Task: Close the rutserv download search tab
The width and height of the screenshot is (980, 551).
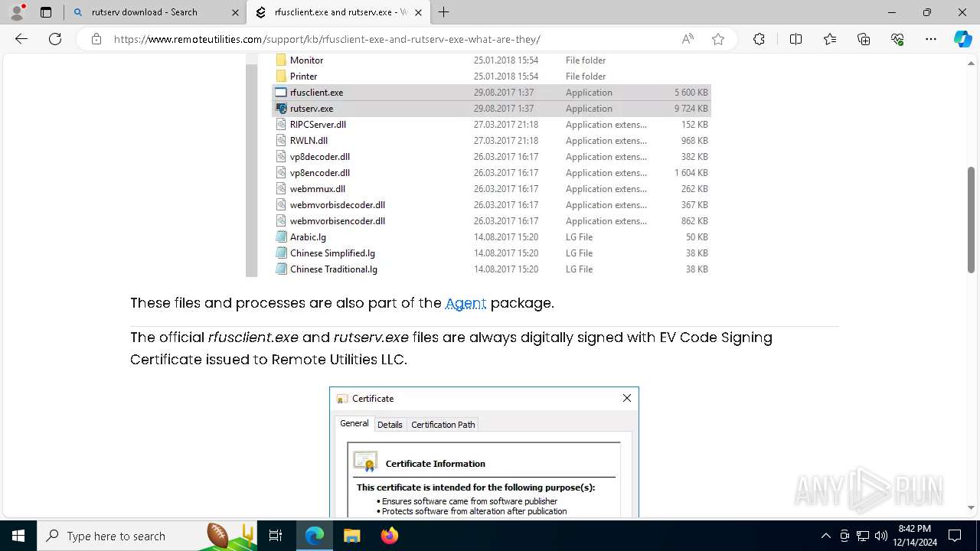Action: (235, 12)
